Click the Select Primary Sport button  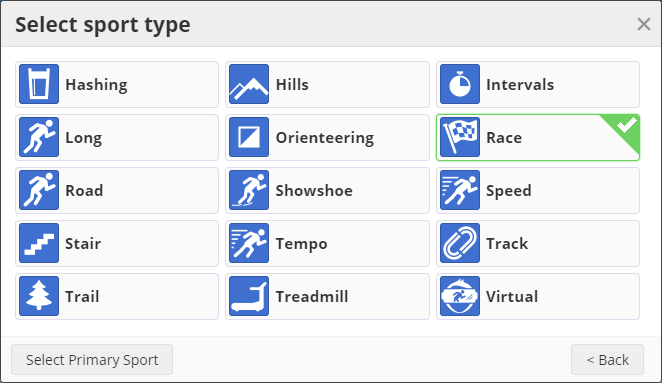point(92,360)
